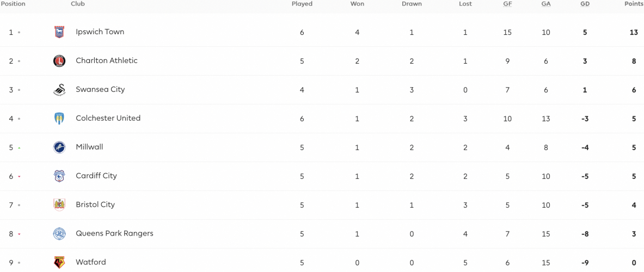The width and height of the screenshot is (644, 272).
Task: Click the green up arrow beside Millwall's position
Action: coord(19,147)
